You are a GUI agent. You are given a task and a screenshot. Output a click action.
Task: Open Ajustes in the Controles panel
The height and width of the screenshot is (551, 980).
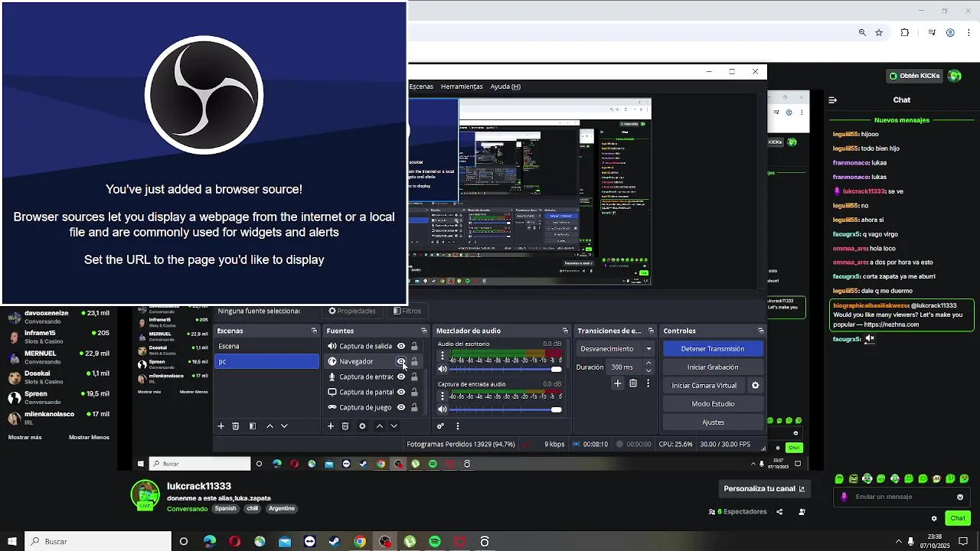pos(713,422)
